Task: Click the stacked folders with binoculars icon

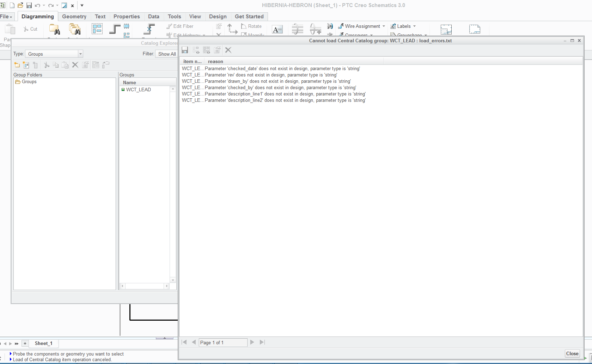Action: tap(75, 29)
